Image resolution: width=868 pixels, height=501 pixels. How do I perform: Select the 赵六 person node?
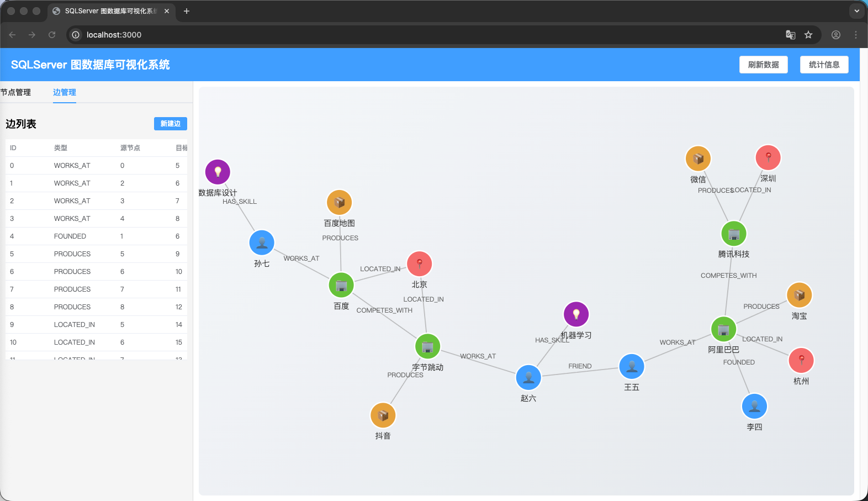coord(528,377)
